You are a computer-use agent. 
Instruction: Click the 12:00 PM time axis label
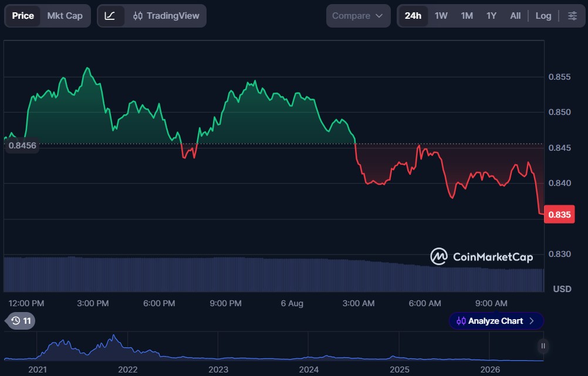tap(26, 303)
